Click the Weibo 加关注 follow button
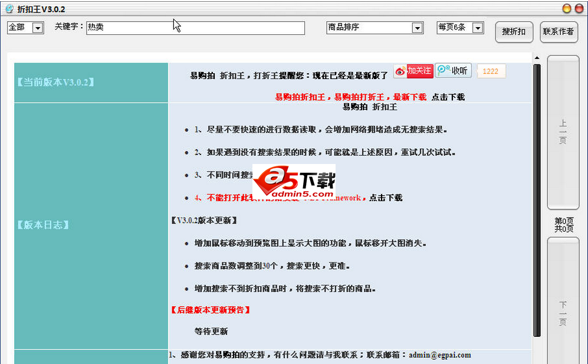This screenshot has height=364, width=588. [413, 71]
